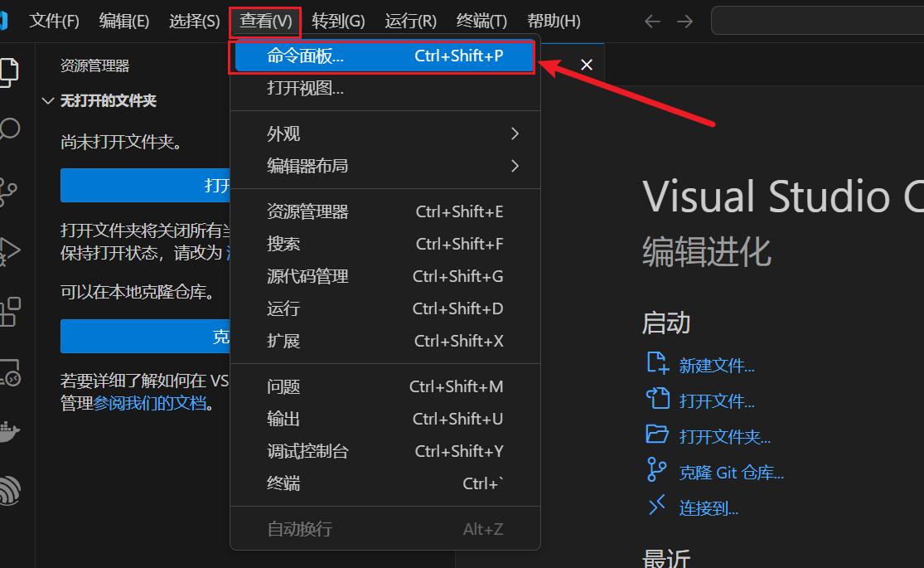Choose 问题 menu entry
Screen dimensions: 924x568
[x=385, y=387]
